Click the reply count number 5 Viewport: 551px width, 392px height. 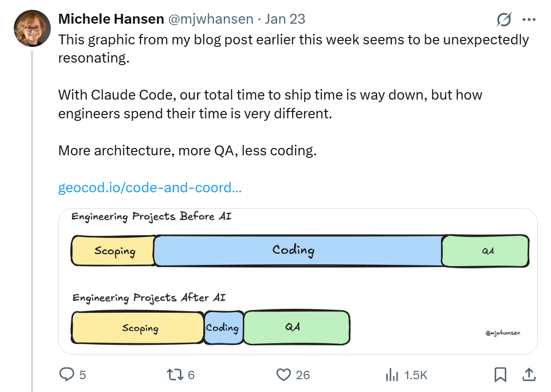[x=82, y=375]
